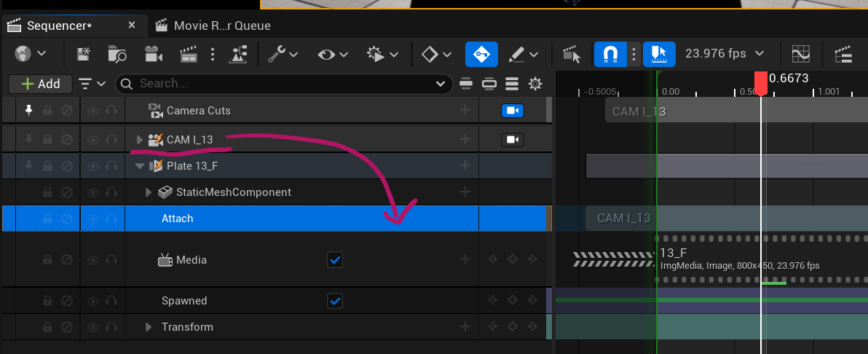Click the track Search field
The image size is (868, 354).
point(284,84)
